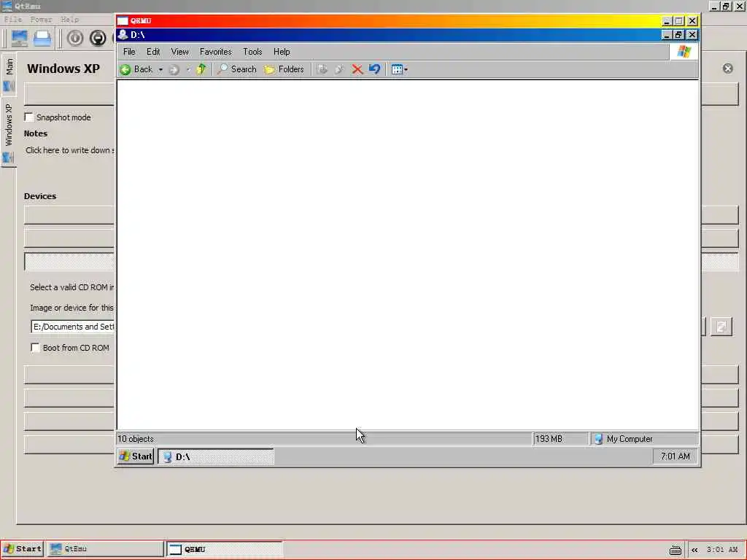Toggle the Folders pane button
The width and height of the screenshot is (747, 560).
pyautogui.click(x=284, y=69)
